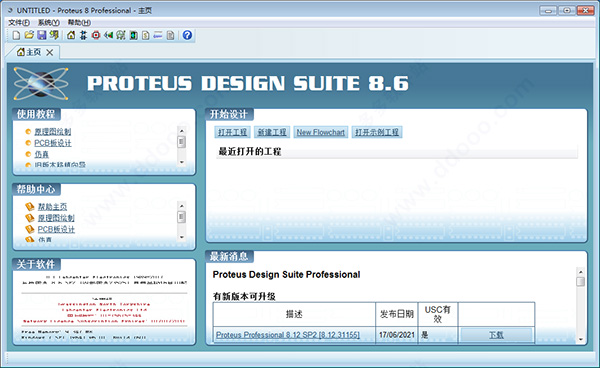The height and width of the screenshot is (368, 600).
Task: Click the 新建工程 button
Action: [272, 132]
